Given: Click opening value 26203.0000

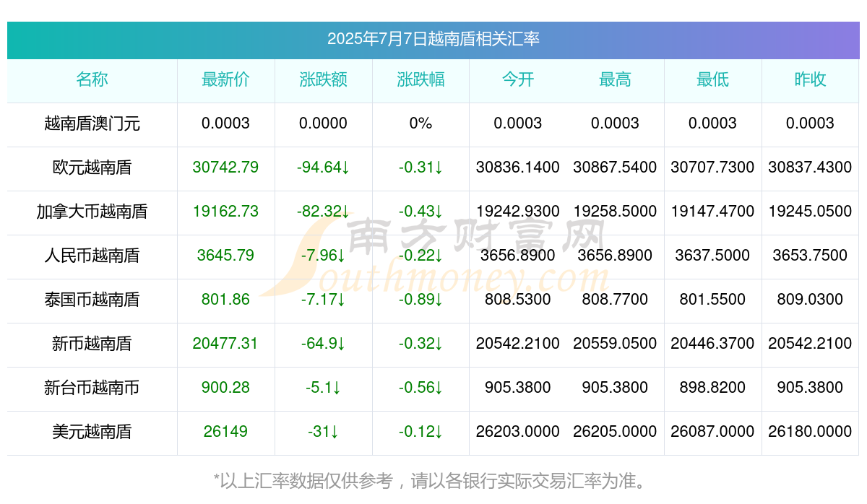Looking at the screenshot, I should tap(518, 432).
